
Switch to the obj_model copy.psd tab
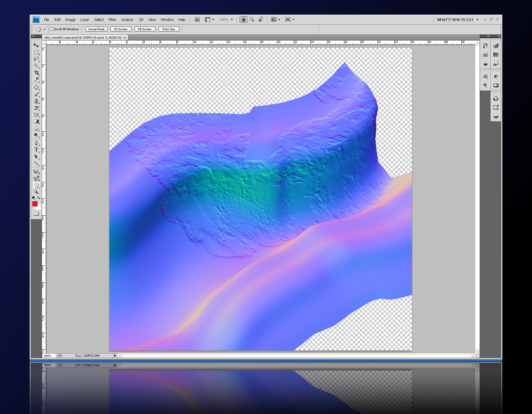coord(83,38)
